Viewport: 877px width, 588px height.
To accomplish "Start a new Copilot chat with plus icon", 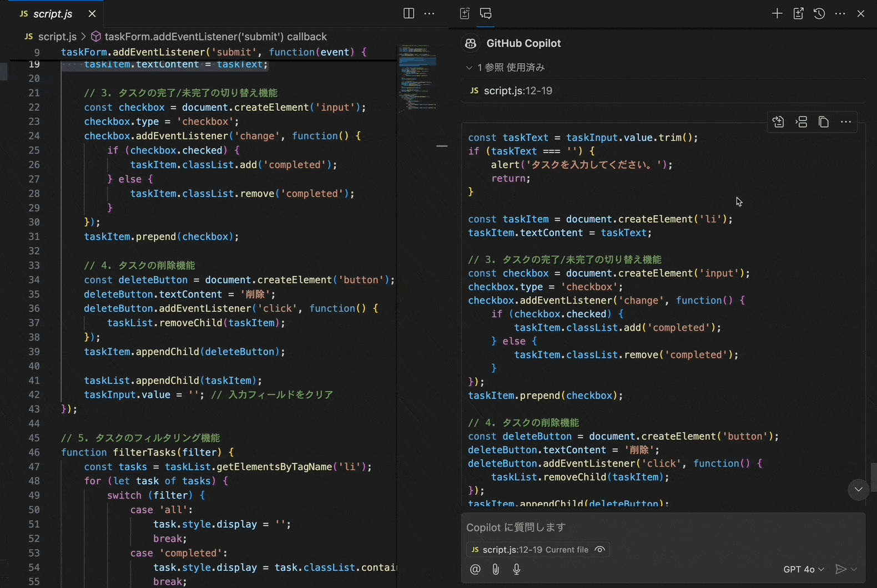I will (777, 13).
